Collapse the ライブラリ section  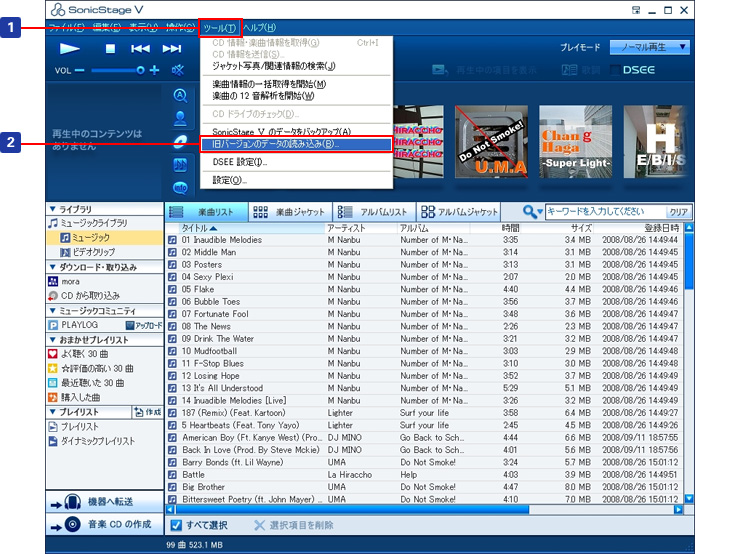point(53,209)
